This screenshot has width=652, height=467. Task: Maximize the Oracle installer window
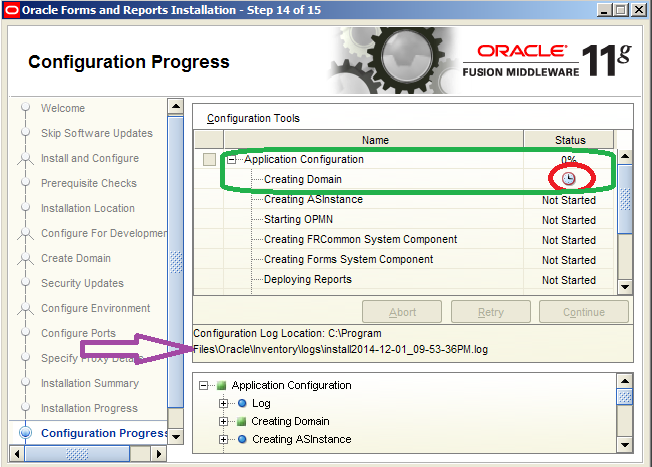tap(621, 10)
